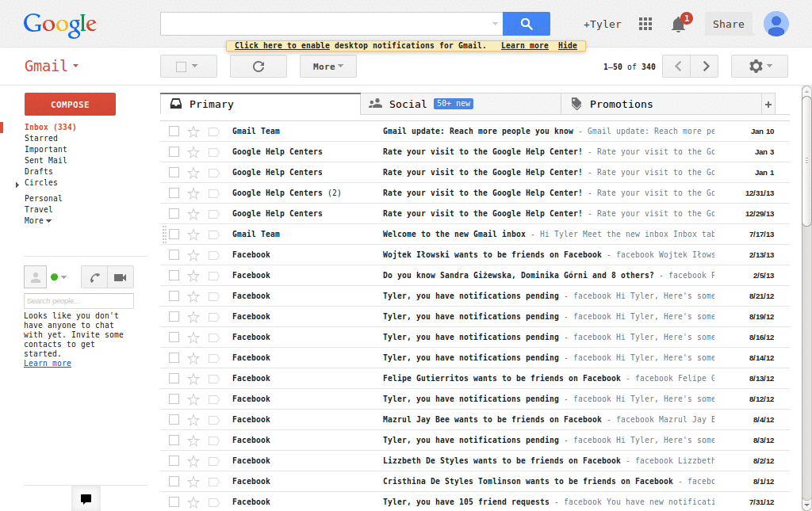Go to the next page of emails
This screenshot has width=812, height=511.
pyautogui.click(x=706, y=66)
